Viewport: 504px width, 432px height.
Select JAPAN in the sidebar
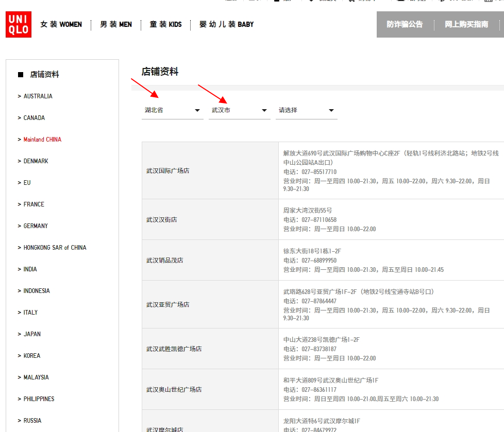click(32, 334)
